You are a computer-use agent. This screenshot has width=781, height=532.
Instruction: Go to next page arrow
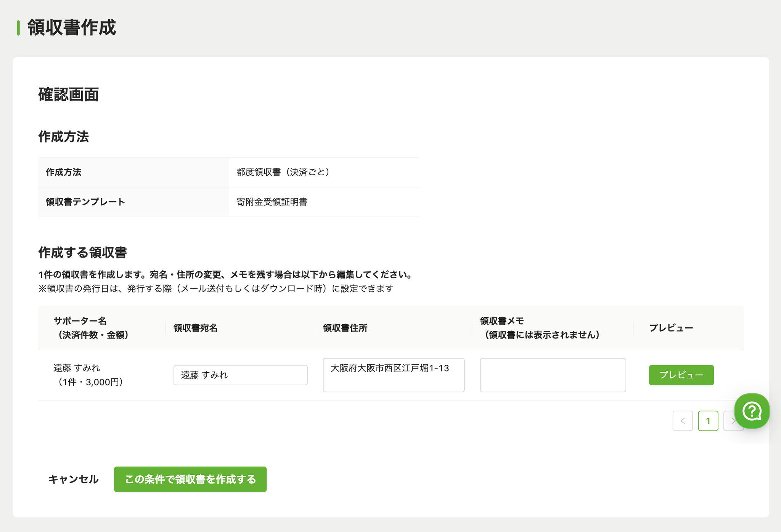pyautogui.click(x=733, y=421)
